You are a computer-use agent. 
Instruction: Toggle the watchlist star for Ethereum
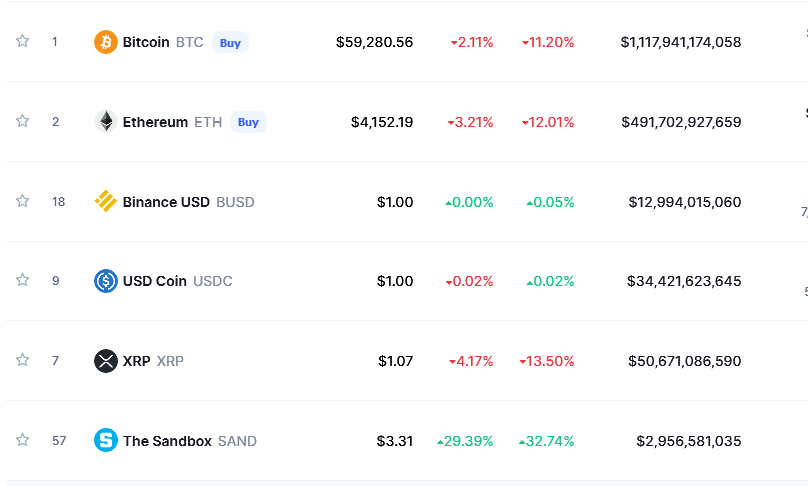[22, 121]
